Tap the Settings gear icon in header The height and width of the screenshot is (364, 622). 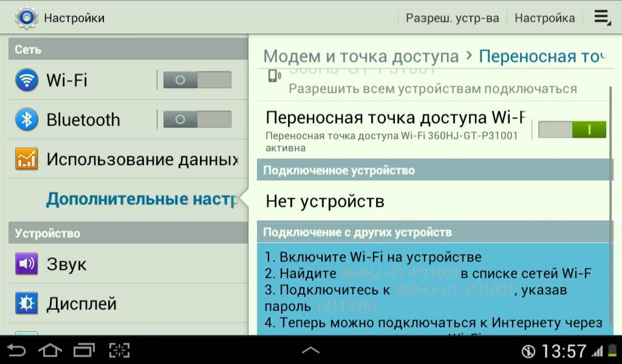[26, 18]
